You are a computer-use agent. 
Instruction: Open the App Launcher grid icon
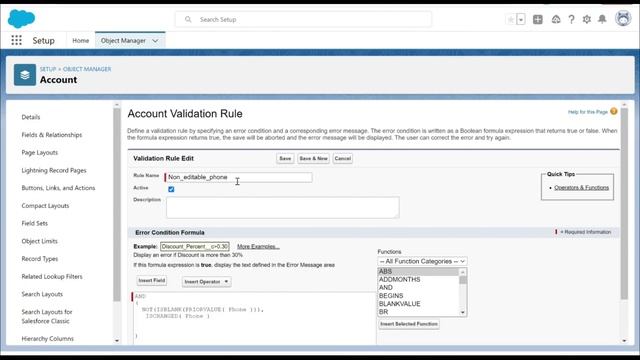(16, 40)
